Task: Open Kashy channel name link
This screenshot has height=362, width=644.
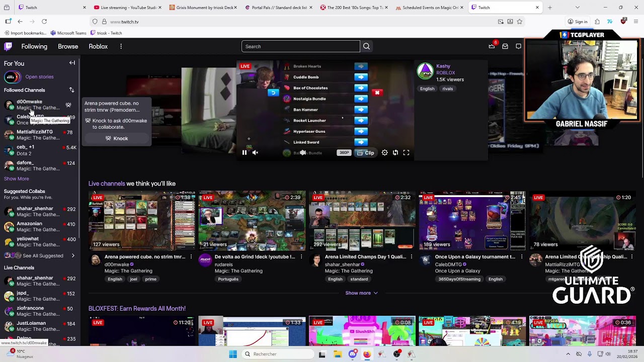Action: [443, 66]
